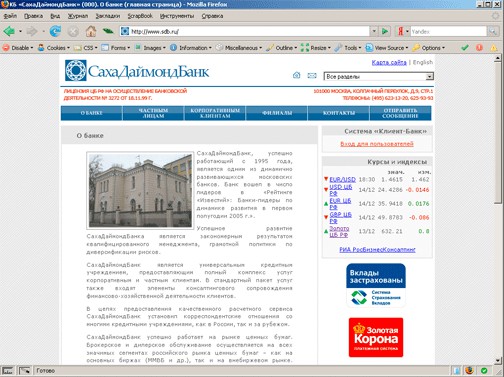Open the Tools menu in developer toolbar

coord(348,48)
